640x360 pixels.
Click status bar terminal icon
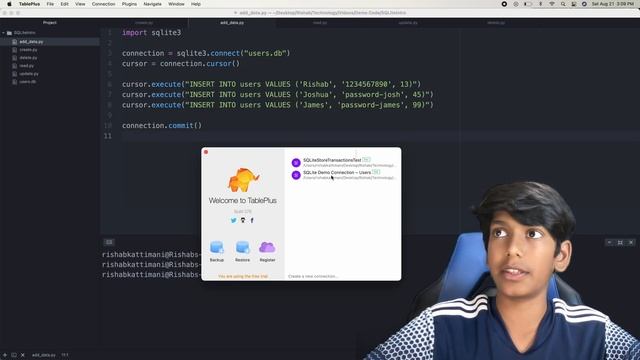(14, 355)
